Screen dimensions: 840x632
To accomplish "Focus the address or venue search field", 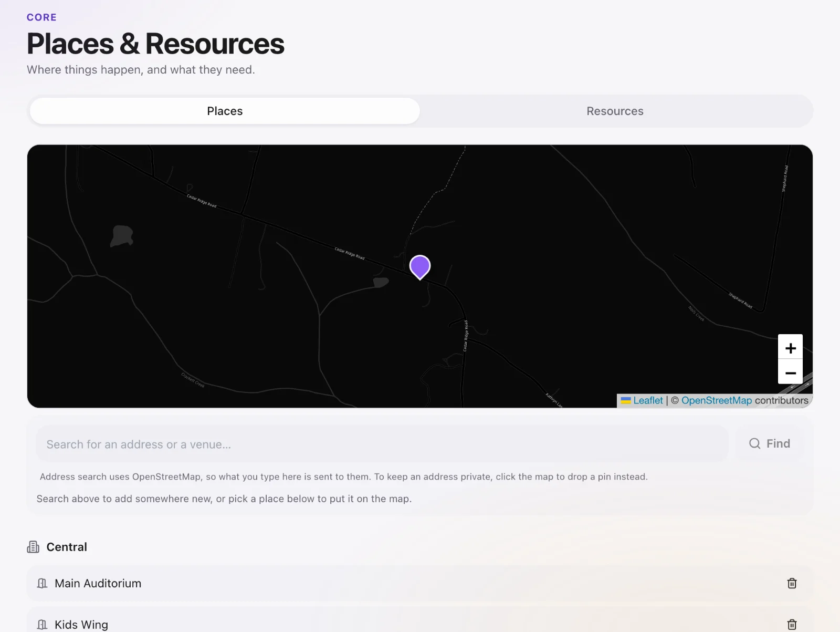I will 382,444.
